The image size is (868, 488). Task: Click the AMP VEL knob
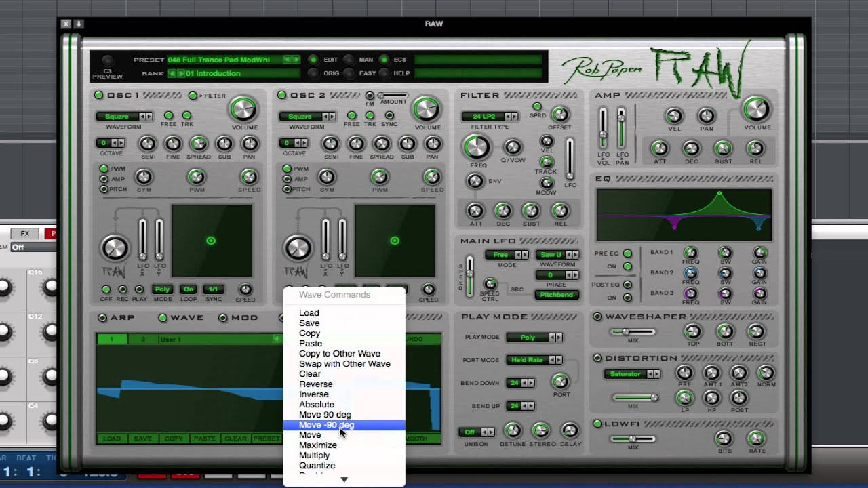point(673,116)
